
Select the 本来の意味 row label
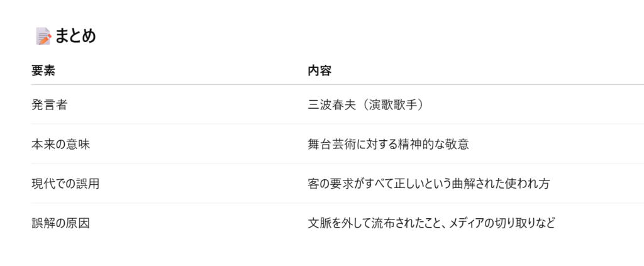pyautogui.click(x=61, y=145)
